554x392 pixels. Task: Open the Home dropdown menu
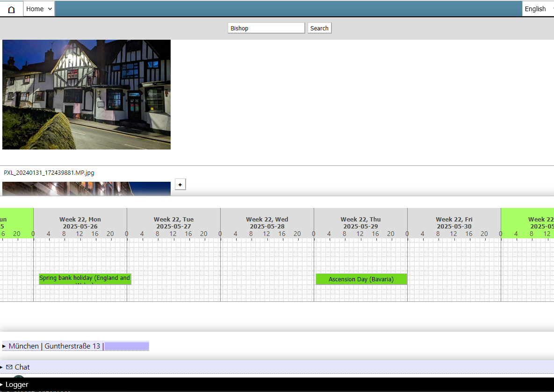(39, 9)
